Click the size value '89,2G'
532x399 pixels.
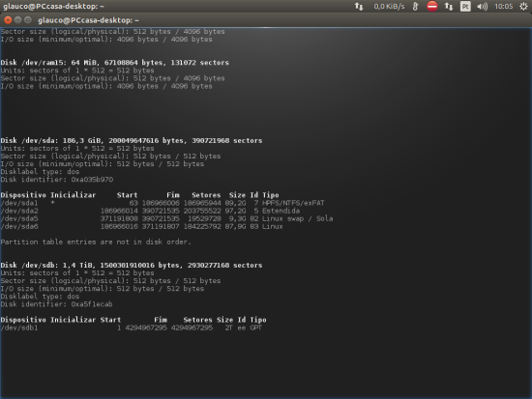(235, 203)
